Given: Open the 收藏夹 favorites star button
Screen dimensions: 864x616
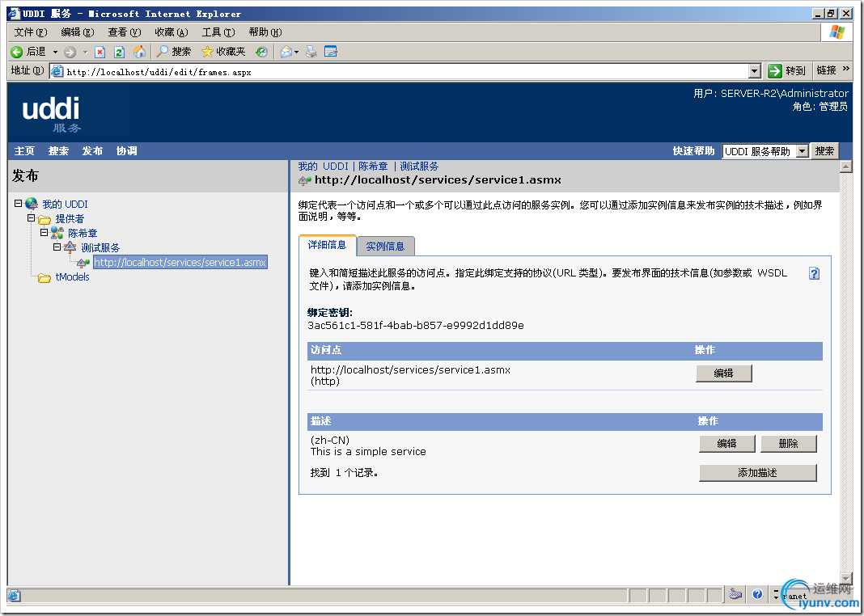Looking at the screenshot, I should [223, 52].
